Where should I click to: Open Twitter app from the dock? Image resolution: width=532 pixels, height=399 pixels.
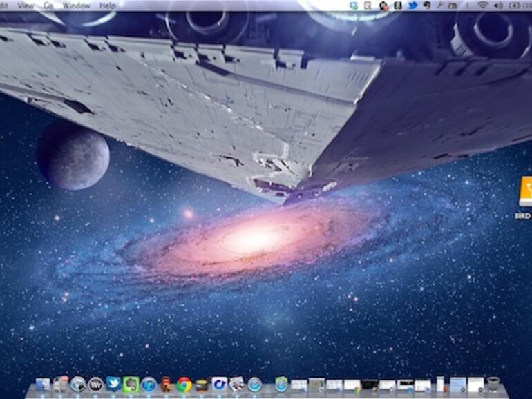point(113,384)
